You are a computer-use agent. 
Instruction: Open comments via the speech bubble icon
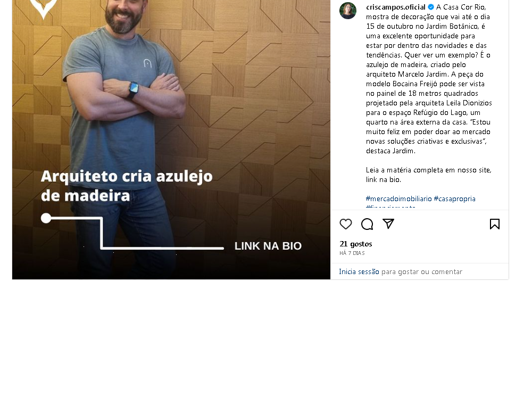click(367, 224)
